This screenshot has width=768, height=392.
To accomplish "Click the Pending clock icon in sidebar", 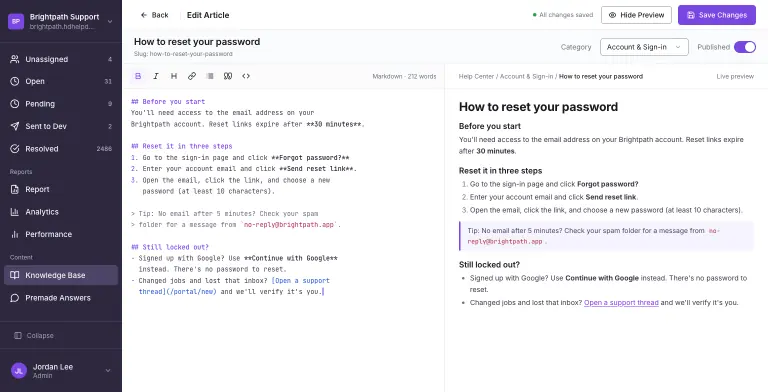I will (15, 104).
